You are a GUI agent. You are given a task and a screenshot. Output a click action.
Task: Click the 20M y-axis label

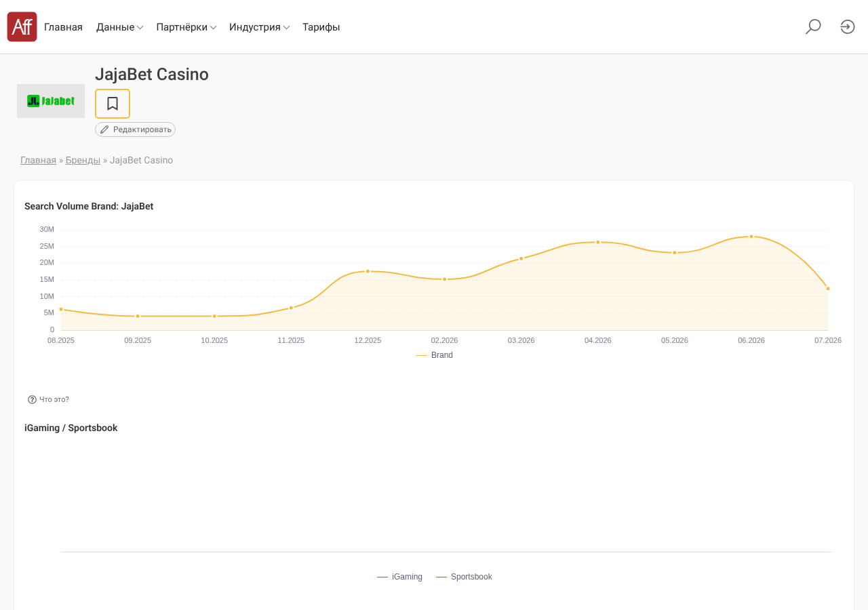[47, 262]
